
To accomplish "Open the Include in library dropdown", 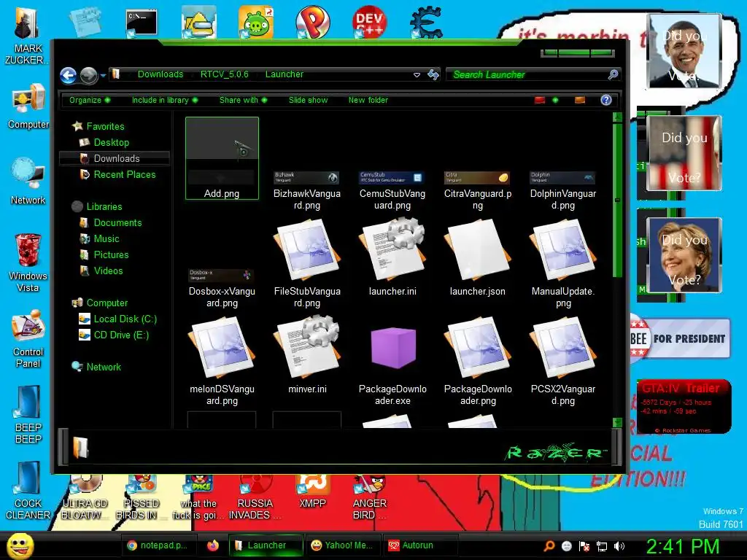I will pyautogui.click(x=165, y=100).
